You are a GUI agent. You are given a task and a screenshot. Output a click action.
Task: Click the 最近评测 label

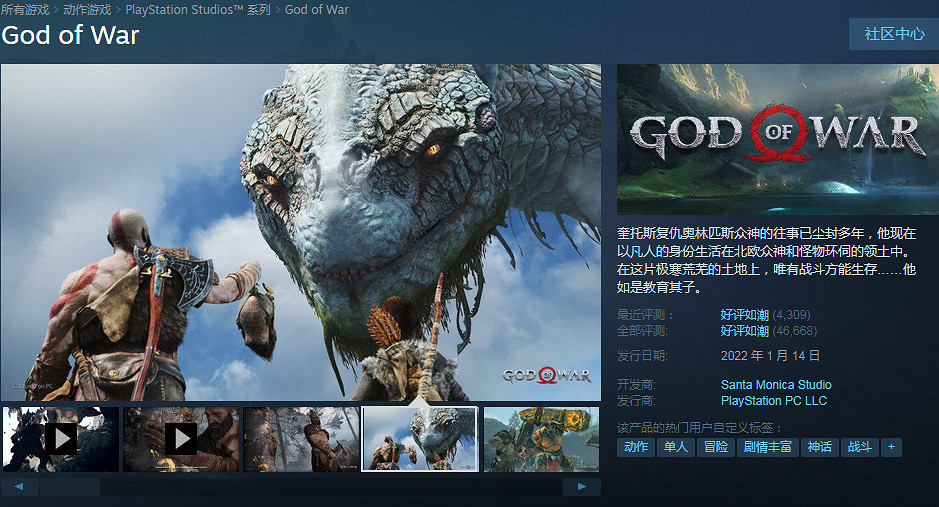point(646,315)
